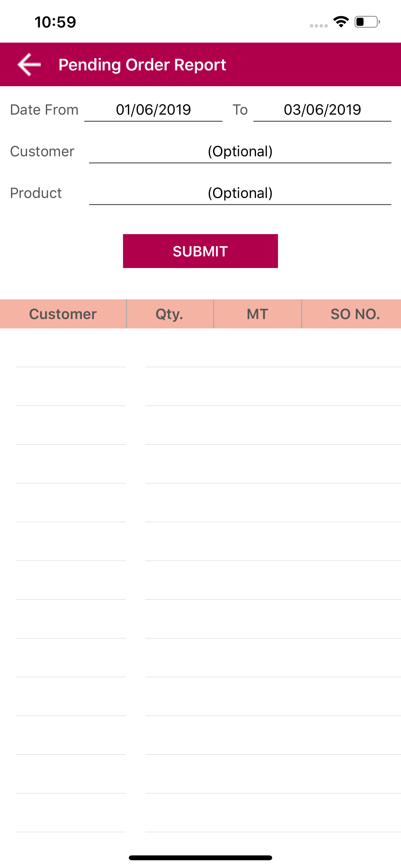The height and width of the screenshot is (868, 401).
Task: Select the Customer optional field
Action: click(x=240, y=152)
